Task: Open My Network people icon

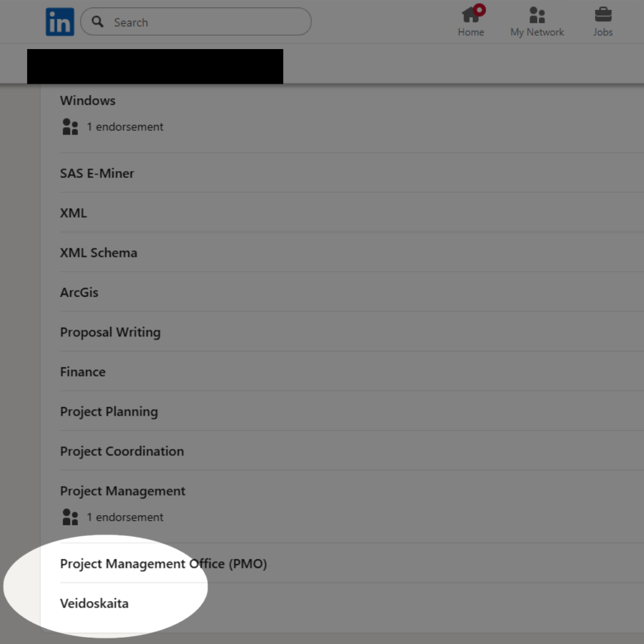Action: click(537, 14)
